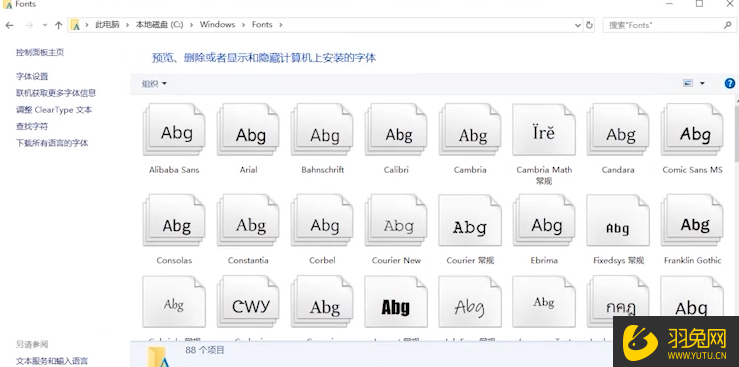Select the Arial font family icon
Screen dimensions: 739x367
point(248,130)
